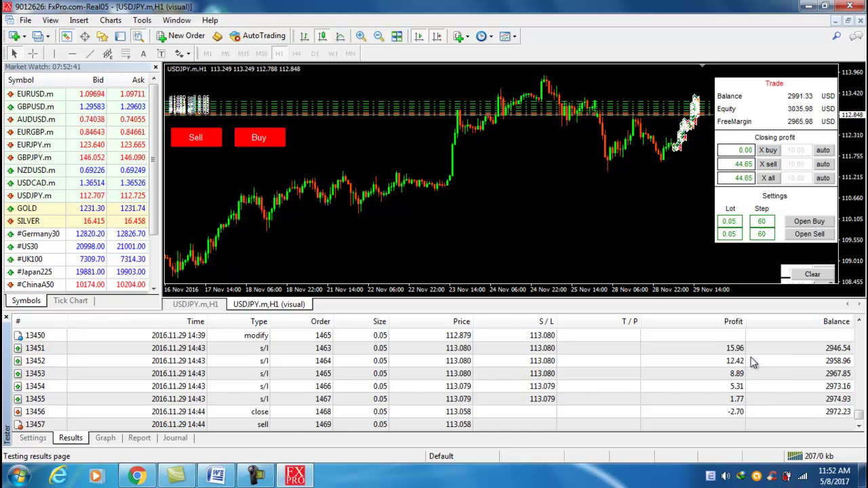Tile chart windows
Image resolution: width=868 pixels, height=488 pixels.
point(397,36)
